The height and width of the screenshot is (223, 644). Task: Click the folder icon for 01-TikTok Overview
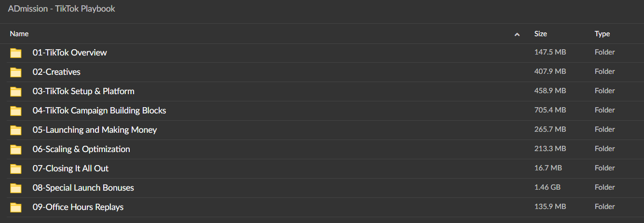click(16, 53)
